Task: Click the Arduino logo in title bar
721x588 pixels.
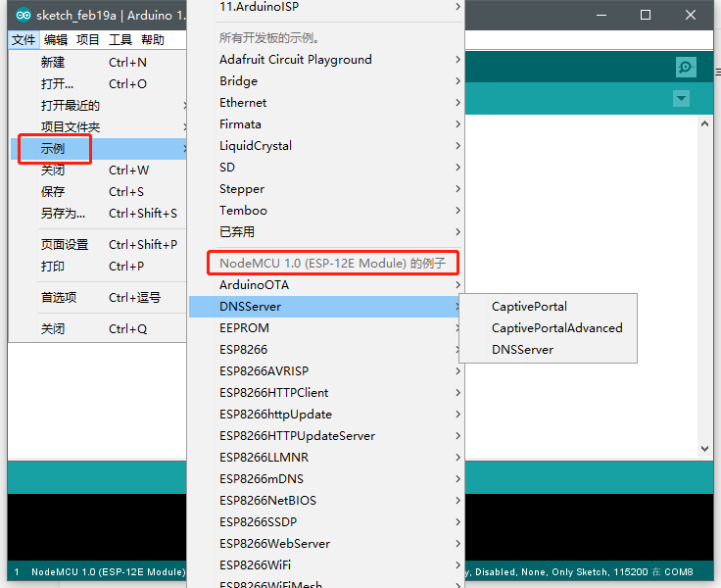Action: coord(23,15)
